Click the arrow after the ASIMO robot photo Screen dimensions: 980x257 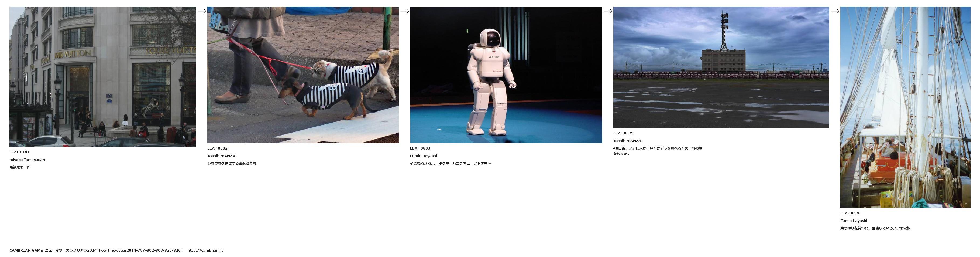tap(608, 11)
